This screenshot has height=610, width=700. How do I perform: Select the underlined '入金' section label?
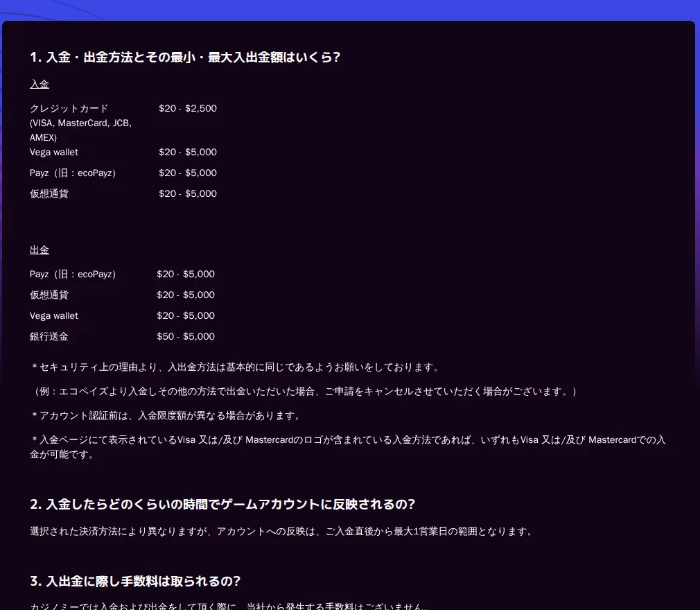coord(40,84)
